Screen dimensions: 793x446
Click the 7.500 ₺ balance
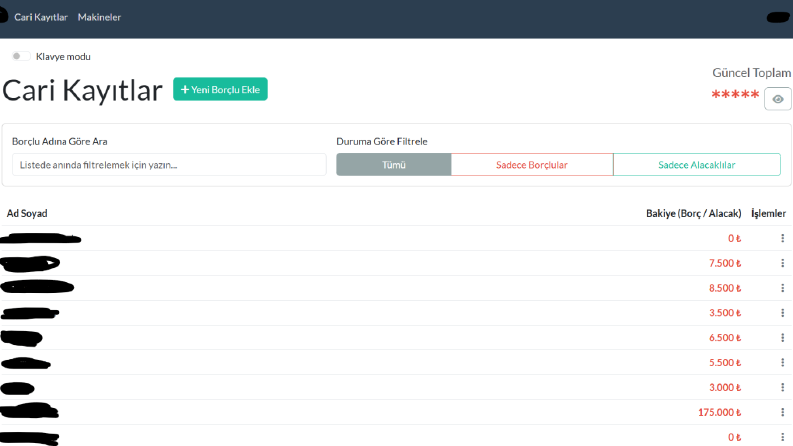pyautogui.click(x=725, y=263)
